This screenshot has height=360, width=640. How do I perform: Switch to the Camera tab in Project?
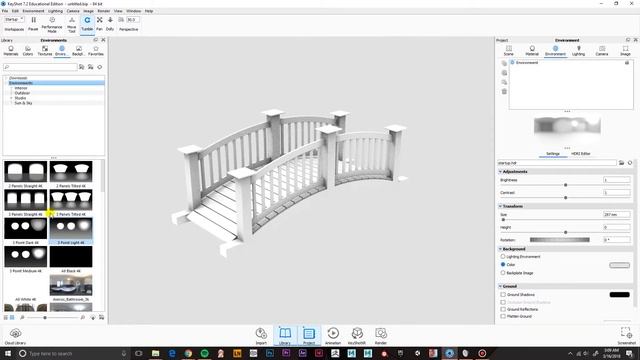(x=602, y=51)
